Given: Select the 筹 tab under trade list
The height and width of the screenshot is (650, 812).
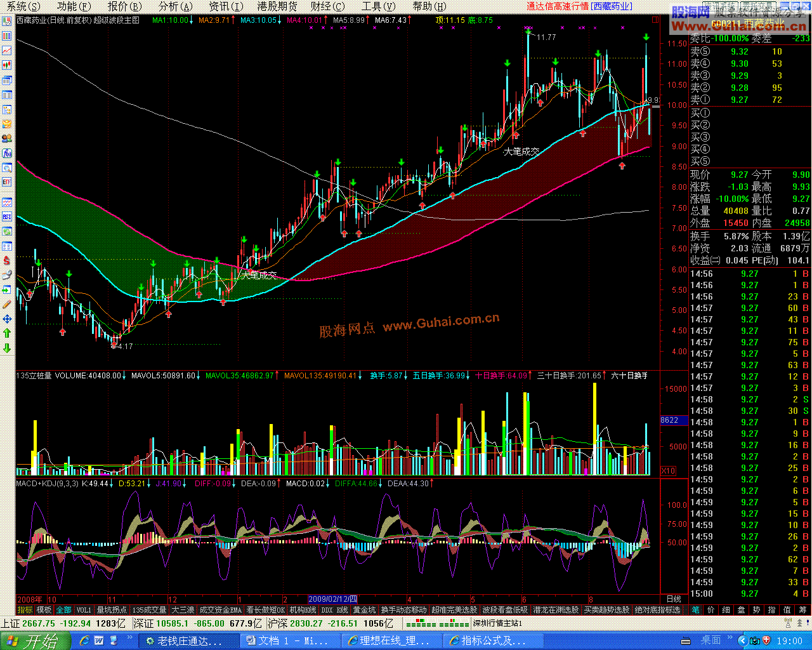Looking at the screenshot, I should 803,609.
